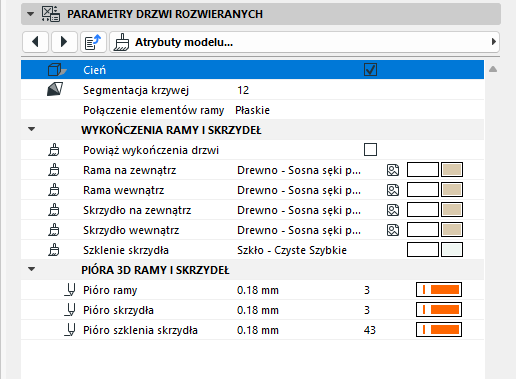Go to previous page with left arrow
This screenshot has width=516, height=379.
(x=35, y=42)
